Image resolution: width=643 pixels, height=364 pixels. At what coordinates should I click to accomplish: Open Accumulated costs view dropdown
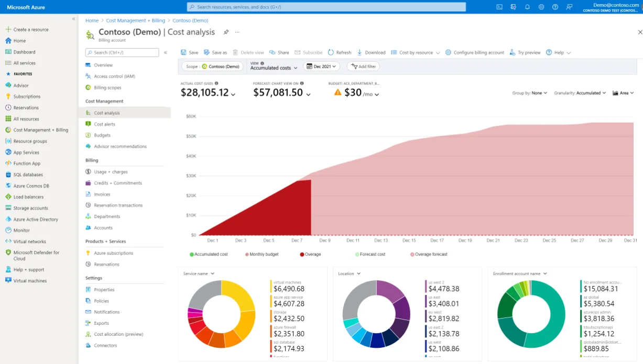[x=274, y=68]
